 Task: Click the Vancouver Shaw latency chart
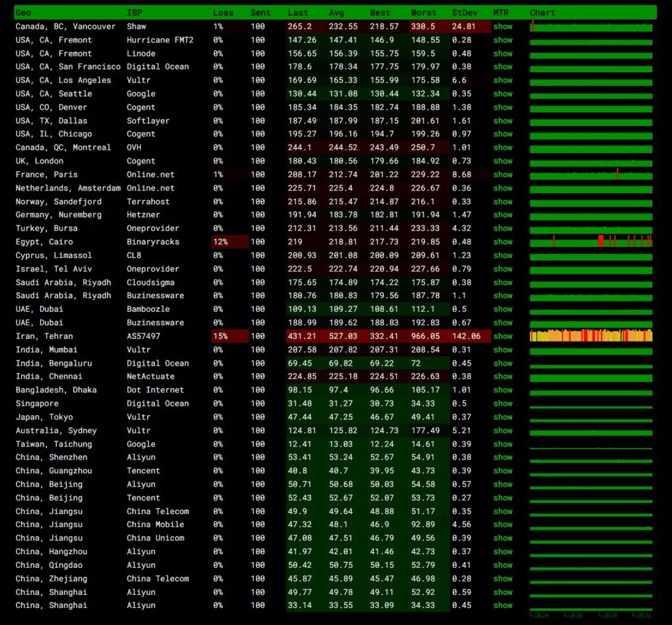(591, 26)
